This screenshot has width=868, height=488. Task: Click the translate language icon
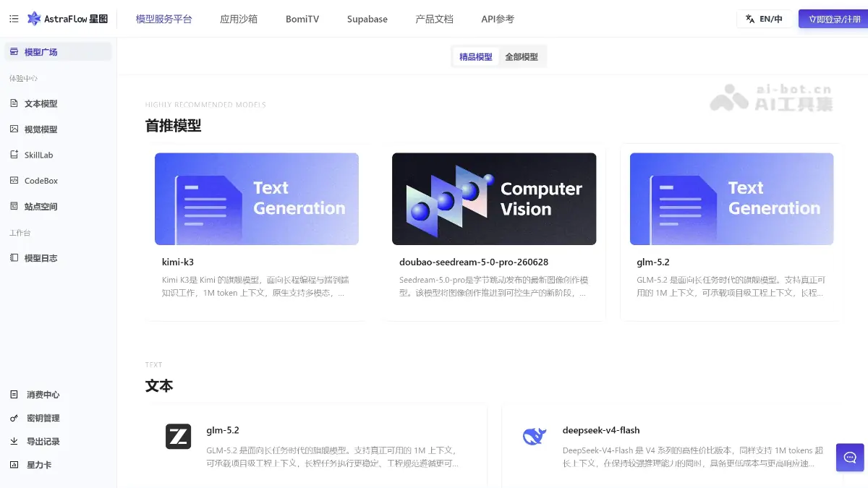(x=750, y=19)
